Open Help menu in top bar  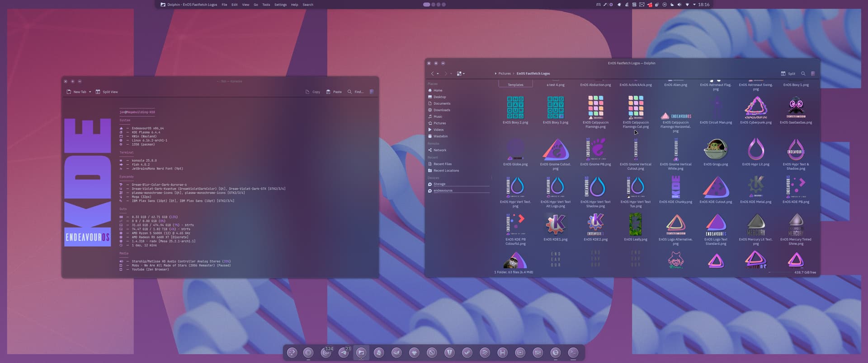tap(294, 5)
